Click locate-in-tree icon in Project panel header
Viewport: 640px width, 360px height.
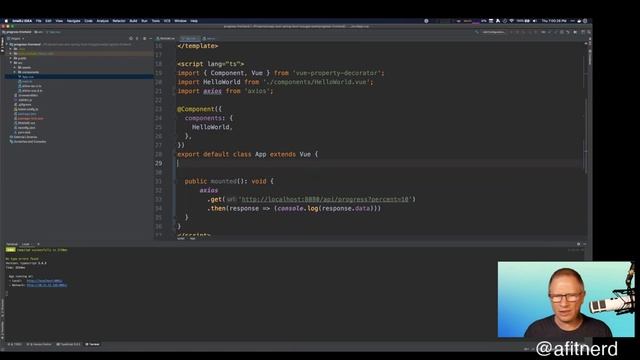[131, 38]
